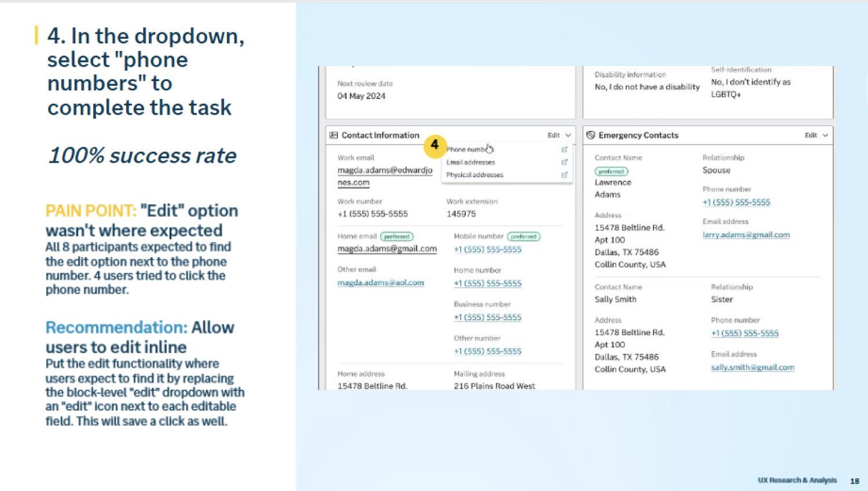Click the Sister relationship value
868x491 pixels.
point(722,299)
